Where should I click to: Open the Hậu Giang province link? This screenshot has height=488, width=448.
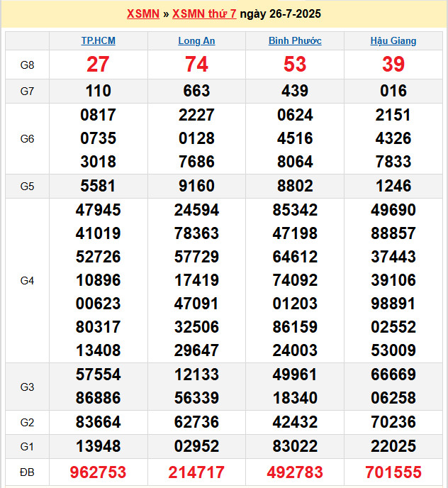(x=393, y=40)
